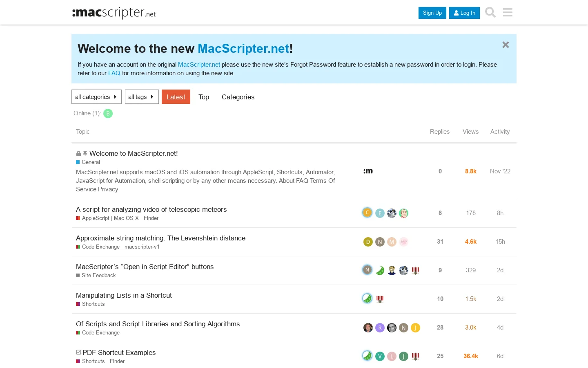Open the all categories dropdown
The width and height of the screenshot is (588, 368).
(x=96, y=97)
